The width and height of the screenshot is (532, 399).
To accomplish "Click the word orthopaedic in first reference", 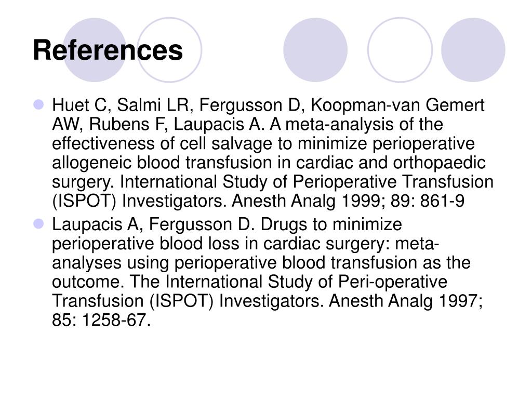I will coord(439,163).
